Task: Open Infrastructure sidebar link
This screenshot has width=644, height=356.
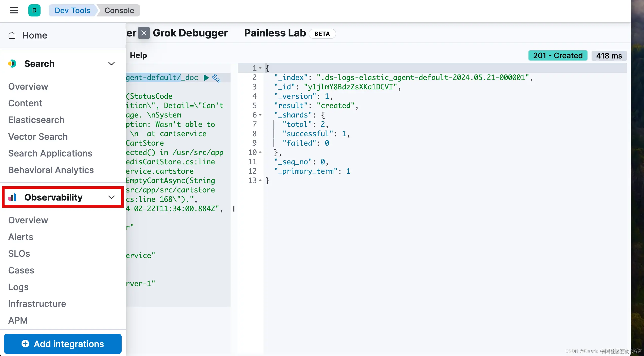Action: point(37,304)
